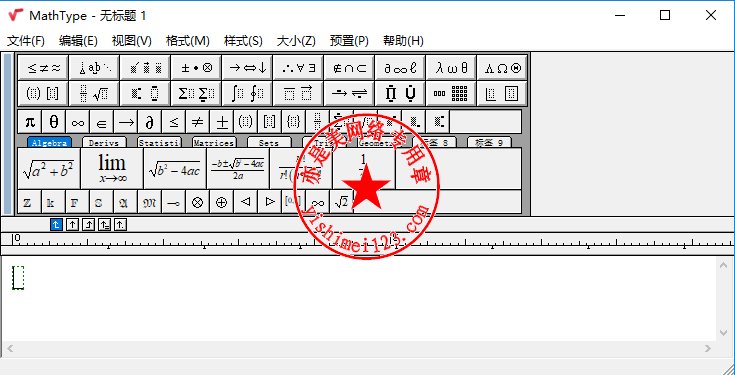Open the 编辑(E) menu

(78, 41)
